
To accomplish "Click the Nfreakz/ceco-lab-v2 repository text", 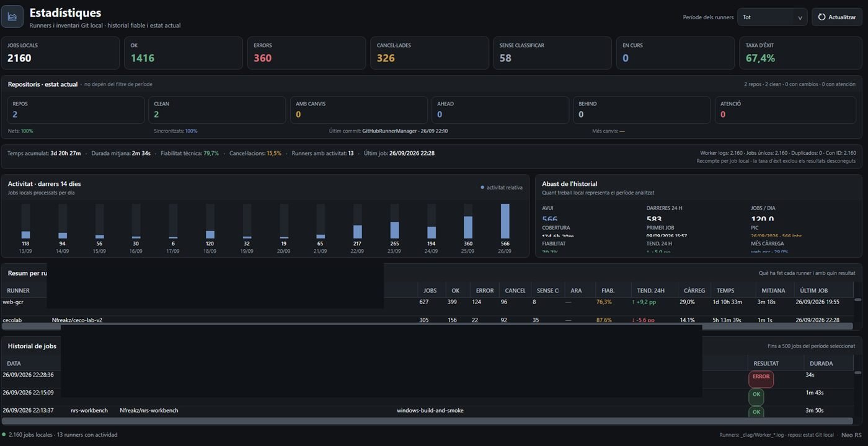I will 77,320.
